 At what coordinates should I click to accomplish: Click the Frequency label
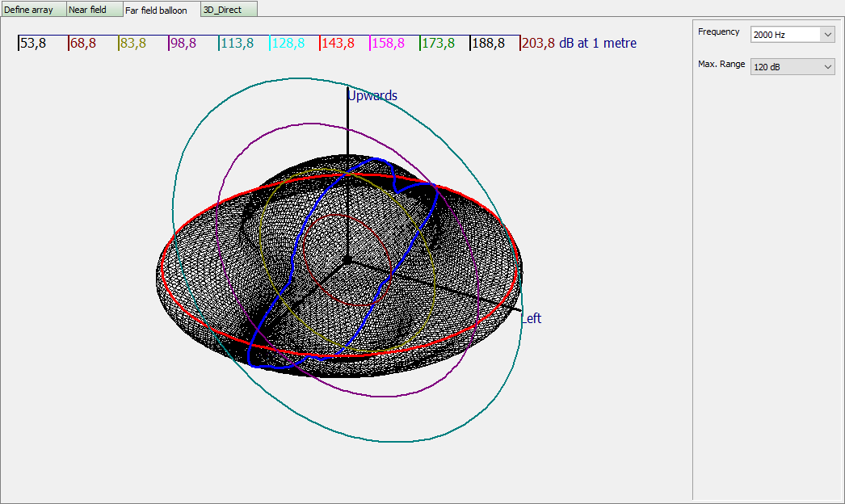point(718,31)
